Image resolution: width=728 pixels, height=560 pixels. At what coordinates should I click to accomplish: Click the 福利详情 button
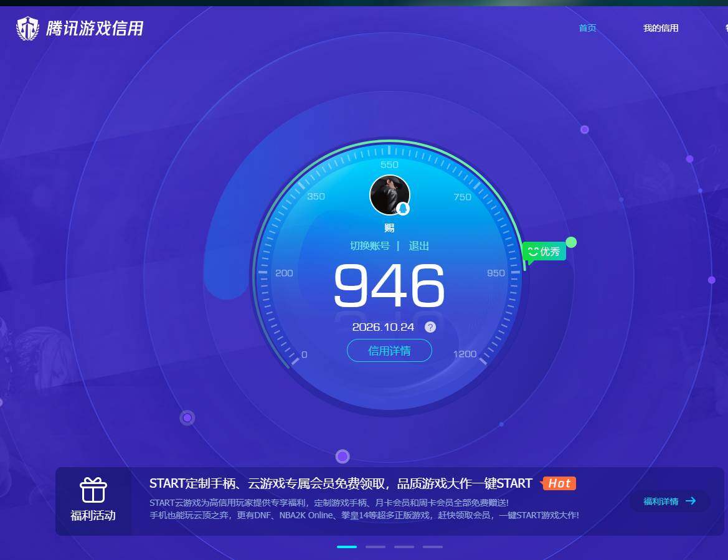click(x=670, y=501)
